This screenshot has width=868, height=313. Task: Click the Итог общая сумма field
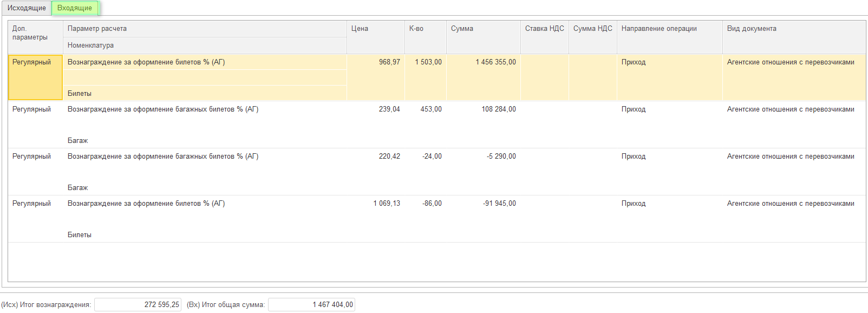coord(311,305)
